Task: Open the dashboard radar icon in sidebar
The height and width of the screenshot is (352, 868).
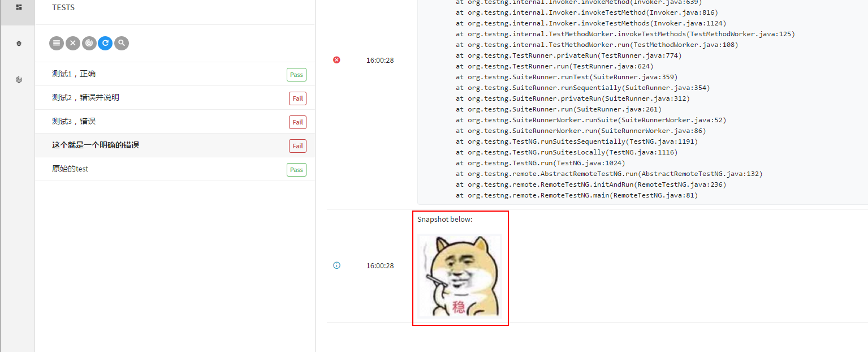Action: (x=19, y=80)
